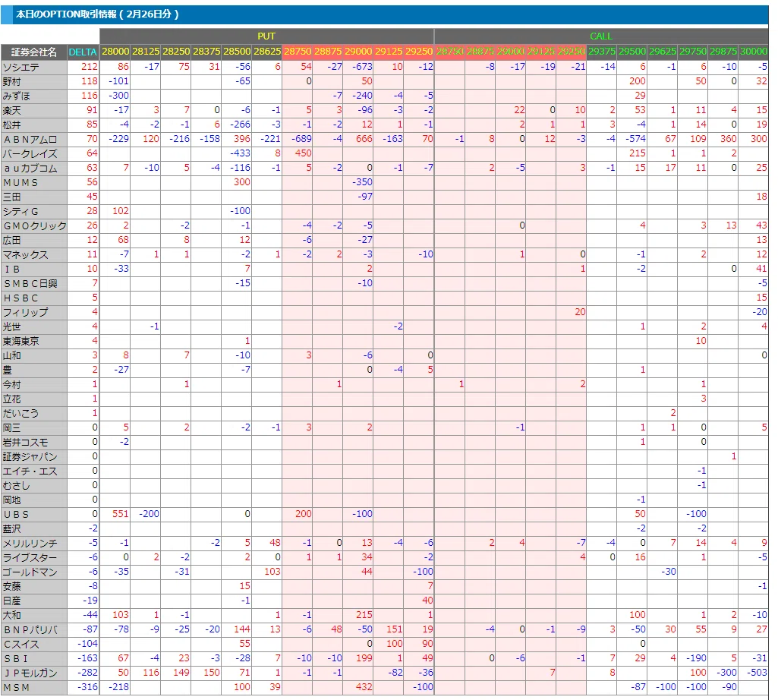Click the -350 value in MUMS row
This screenshot has height=700, width=778.
(362, 181)
